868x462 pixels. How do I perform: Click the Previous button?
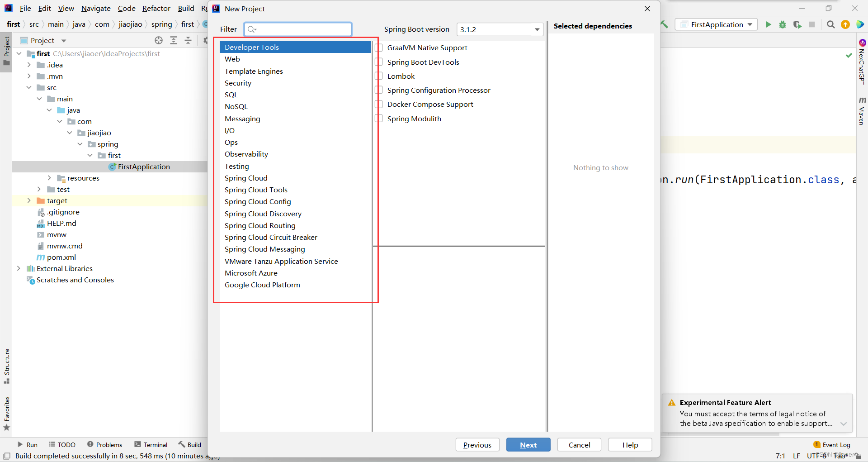pyautogui.click(x=477, y=445)
